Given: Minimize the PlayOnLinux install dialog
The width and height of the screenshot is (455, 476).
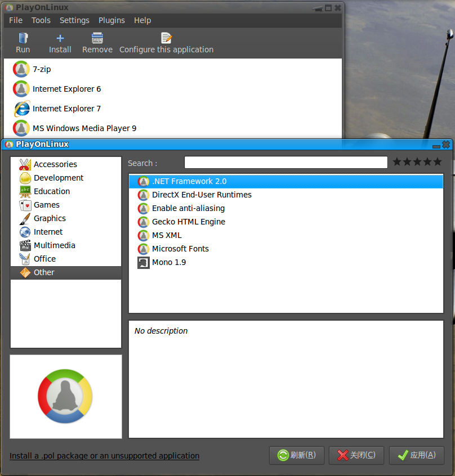Looking at the screenshot, I should pos(436,146).
